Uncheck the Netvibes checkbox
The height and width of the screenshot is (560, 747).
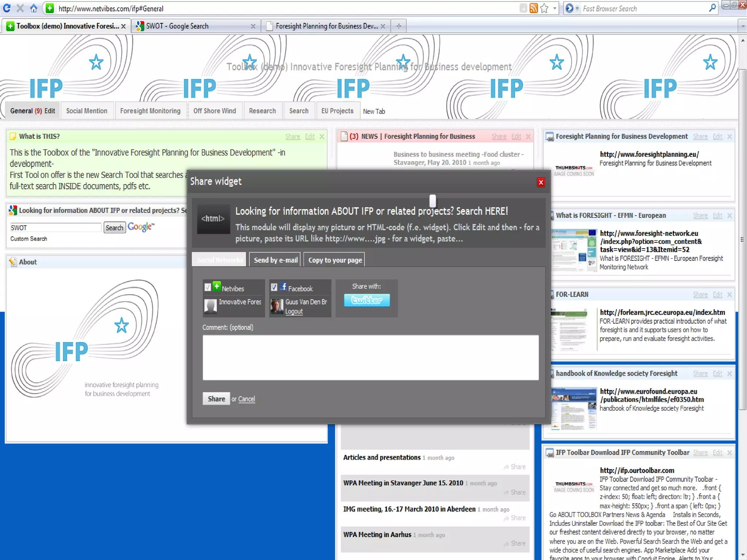click(x=208, y=287)
